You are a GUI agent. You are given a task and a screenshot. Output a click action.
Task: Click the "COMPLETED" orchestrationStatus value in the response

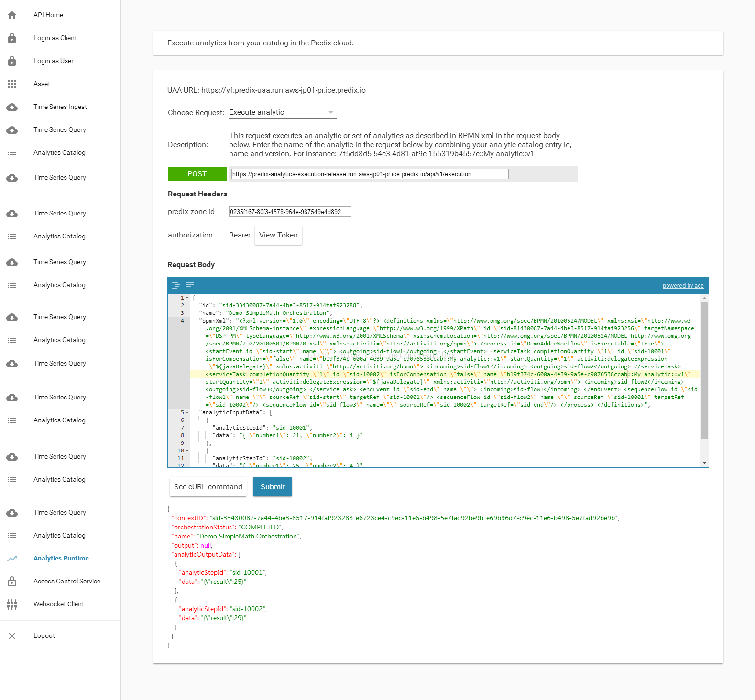260,527
